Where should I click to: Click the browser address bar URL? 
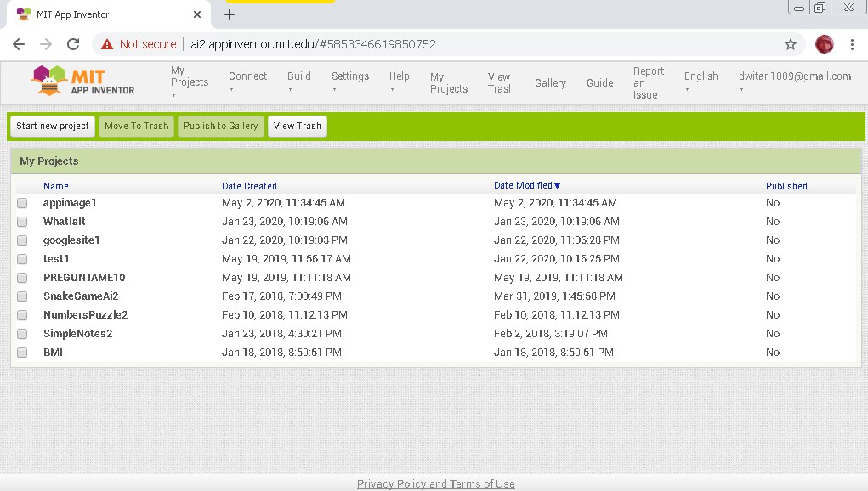313,44
